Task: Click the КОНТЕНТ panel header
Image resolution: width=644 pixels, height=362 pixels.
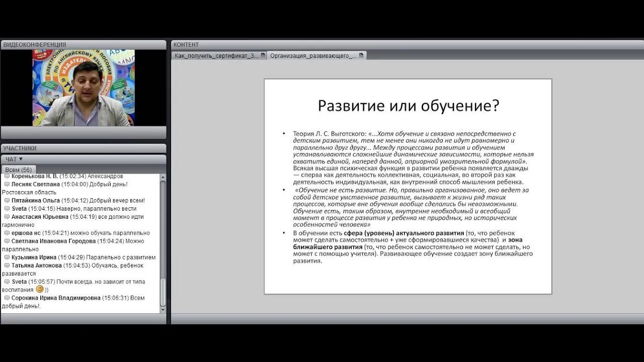Action: (407, 45)
